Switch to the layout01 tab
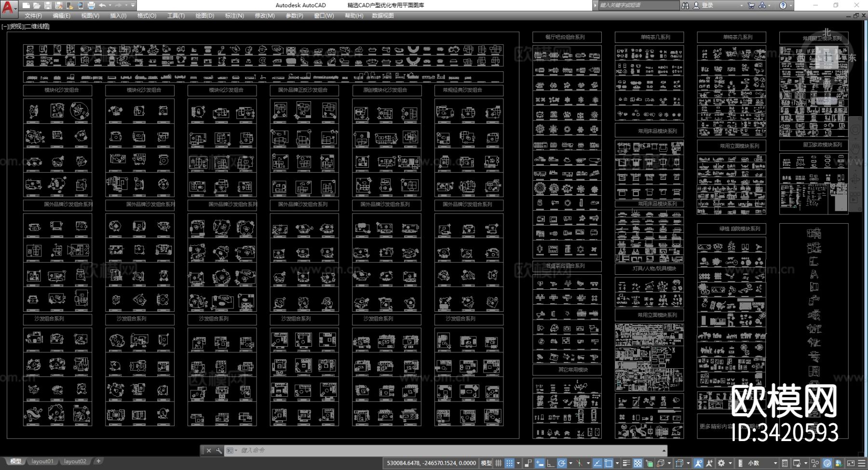 [x=42, y=461]
